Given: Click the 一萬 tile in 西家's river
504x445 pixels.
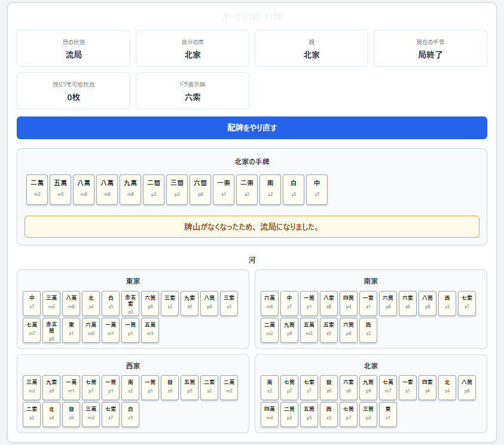Looking at the screenshot, I should (x=71, y=388).
